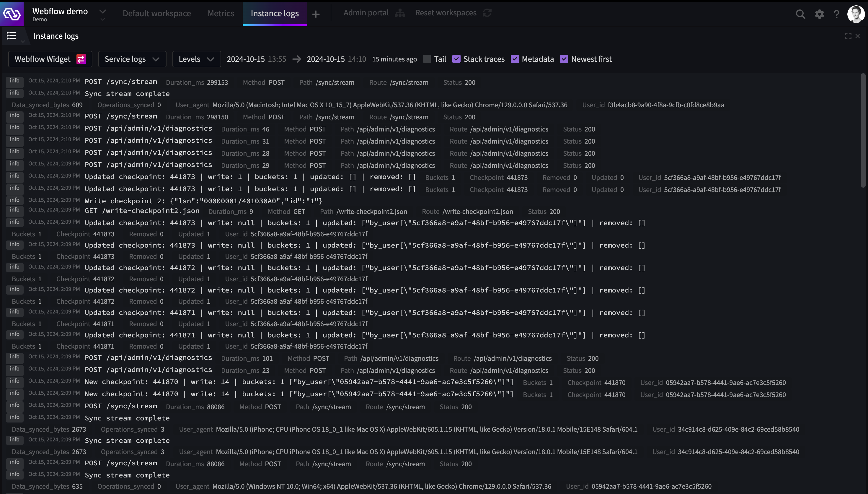The image size is (868, 494).
Task: Click the 'Write checkpoint 2' log message
Action: [203, 201]
